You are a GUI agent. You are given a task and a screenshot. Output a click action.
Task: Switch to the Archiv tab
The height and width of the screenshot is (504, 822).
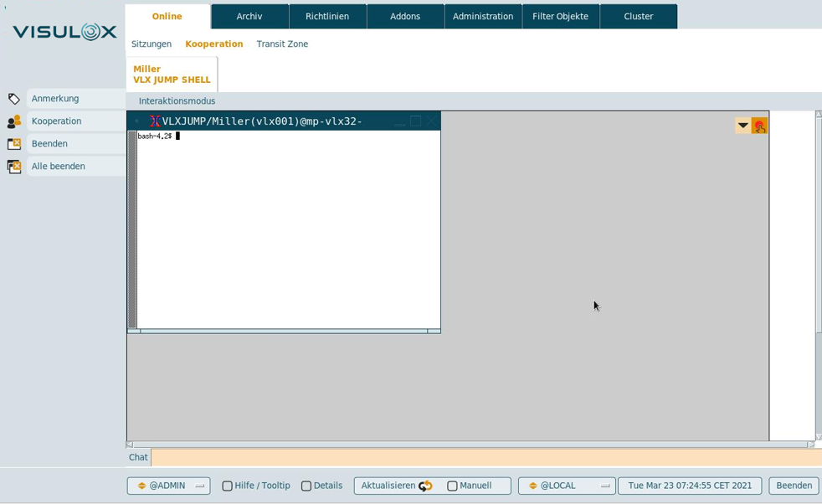[249, 16]
